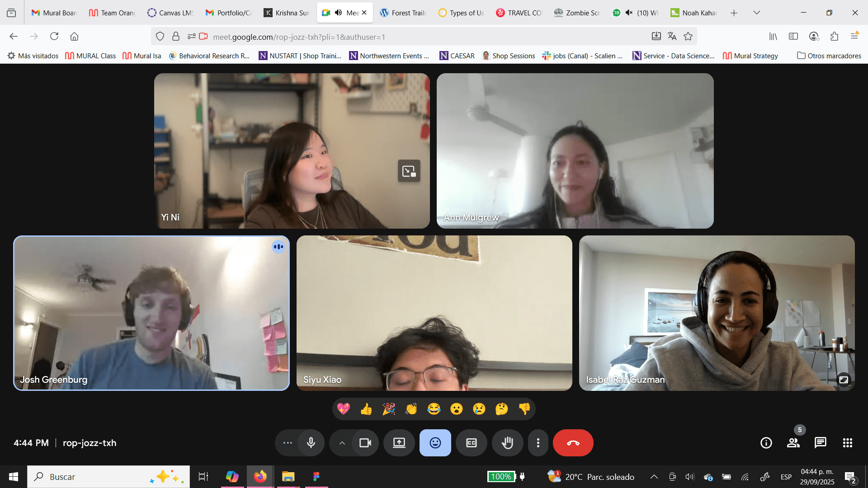868x488 pixels.
Task: Expand video settings chevron arrow
Action: pos(342,443)
